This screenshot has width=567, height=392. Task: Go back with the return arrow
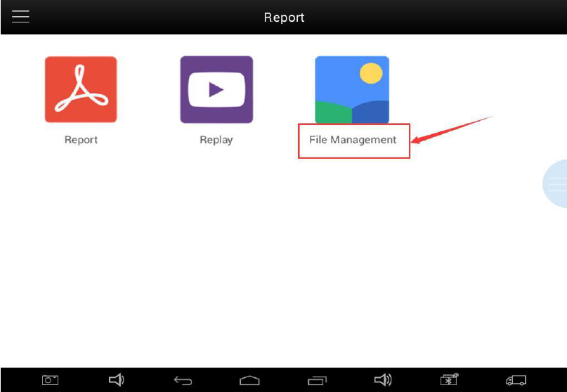(x=183, y=381)
